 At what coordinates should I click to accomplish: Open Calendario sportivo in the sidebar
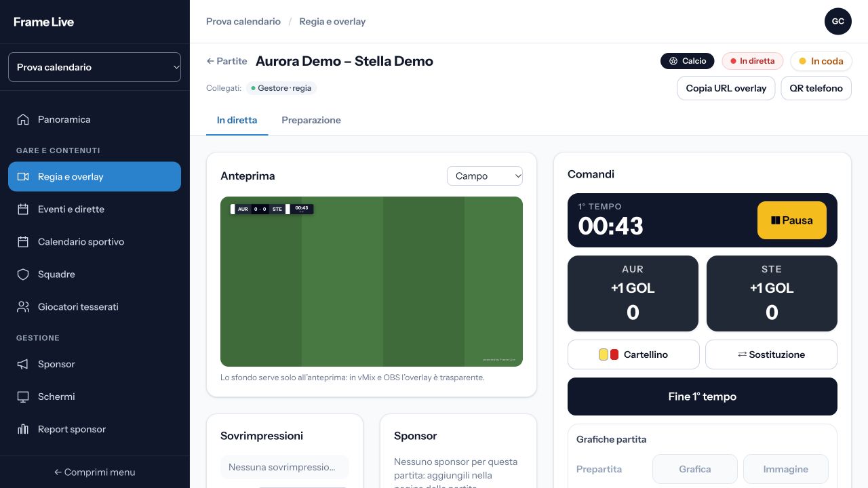coord(94,242)
